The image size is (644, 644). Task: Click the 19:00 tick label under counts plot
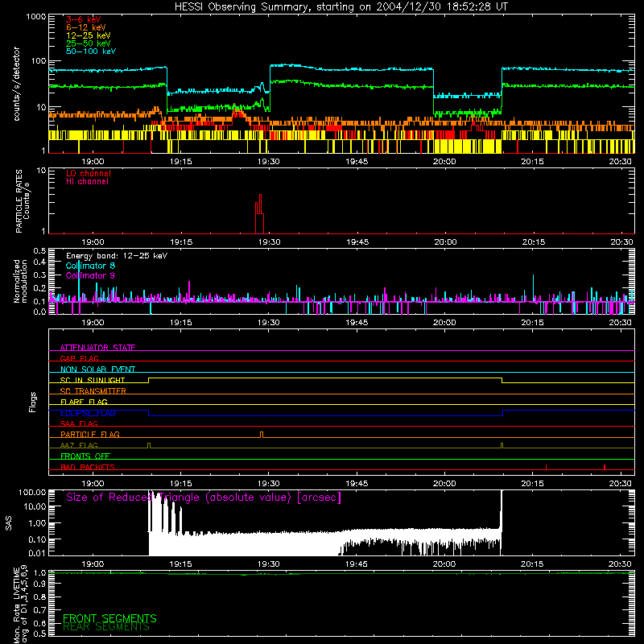93,162
